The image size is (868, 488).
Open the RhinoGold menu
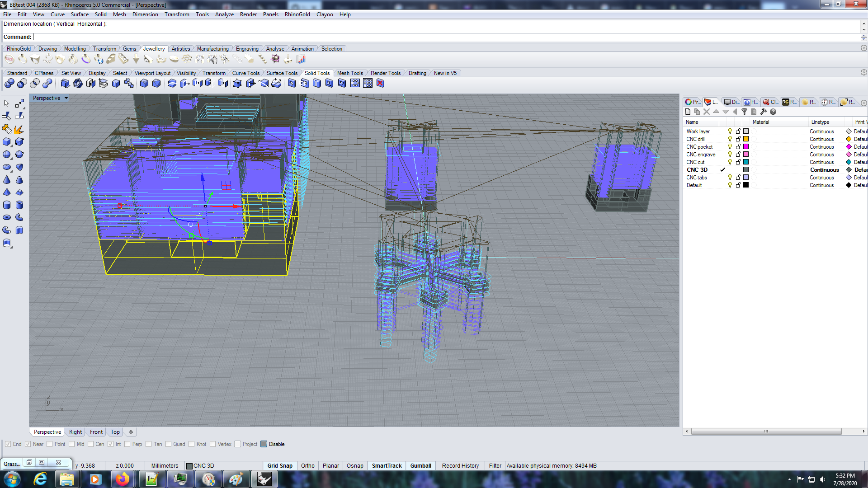click(297, 14)
